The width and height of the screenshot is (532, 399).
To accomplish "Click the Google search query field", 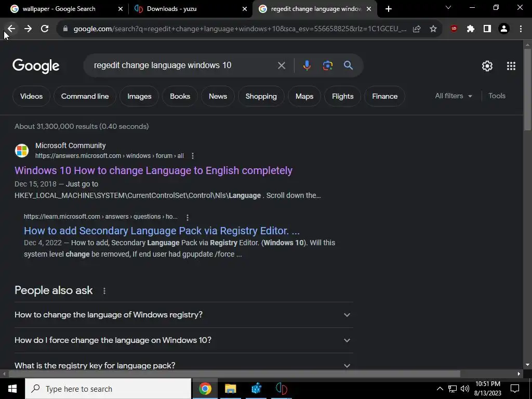I will tap(183, 65).
